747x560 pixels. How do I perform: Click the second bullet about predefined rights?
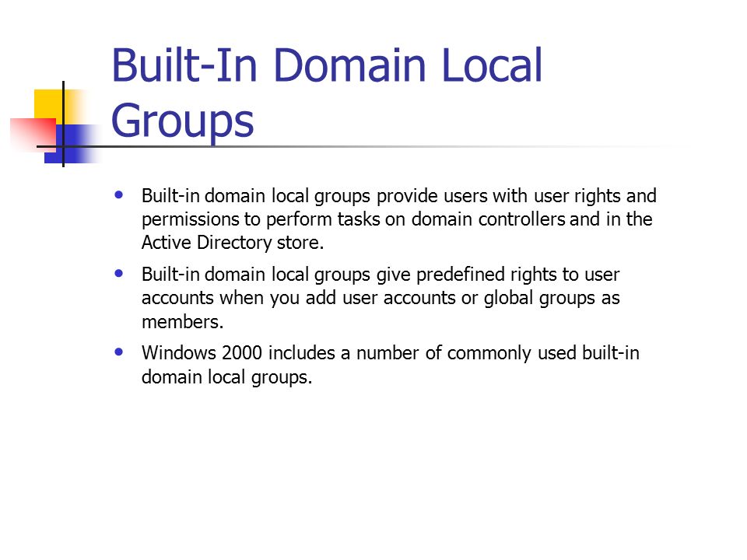coord(381,298)
